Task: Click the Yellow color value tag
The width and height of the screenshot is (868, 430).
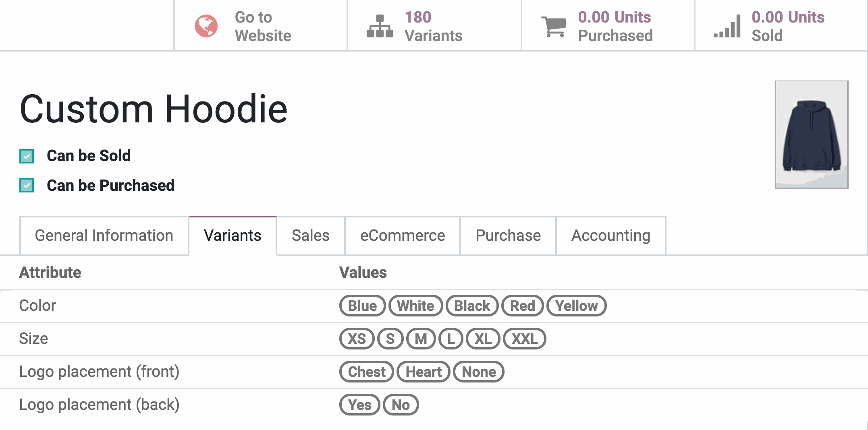Action: click(x=576, y=306)
